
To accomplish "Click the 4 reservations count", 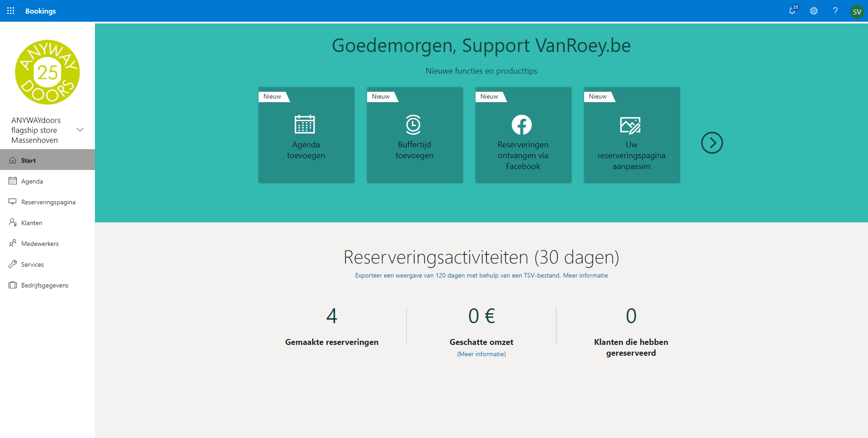I will [332, 316].
